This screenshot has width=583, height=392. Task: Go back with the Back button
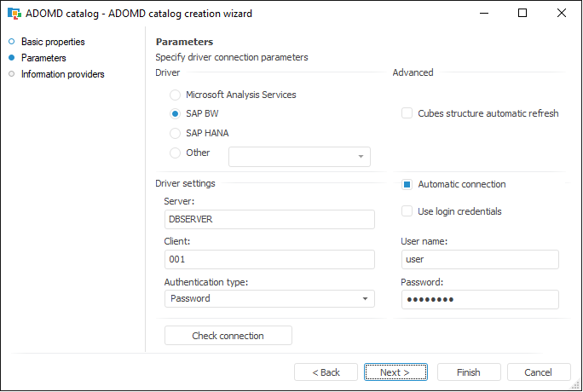[x=326, y=372]
